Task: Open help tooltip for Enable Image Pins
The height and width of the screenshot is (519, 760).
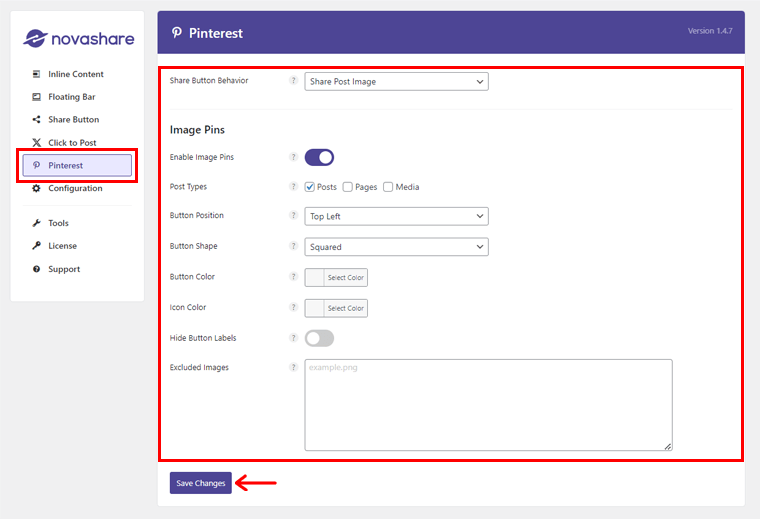Action: [293, 157]
